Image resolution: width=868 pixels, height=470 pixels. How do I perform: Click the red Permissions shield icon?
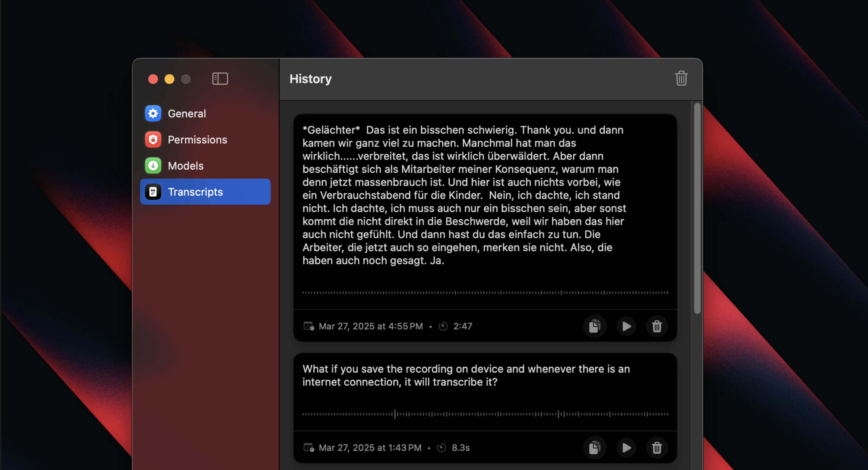click(x=153, y=139)
